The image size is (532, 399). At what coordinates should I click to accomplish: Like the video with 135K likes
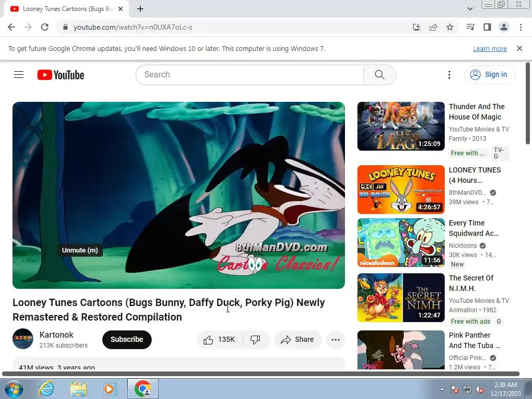(x=220, y=339)
